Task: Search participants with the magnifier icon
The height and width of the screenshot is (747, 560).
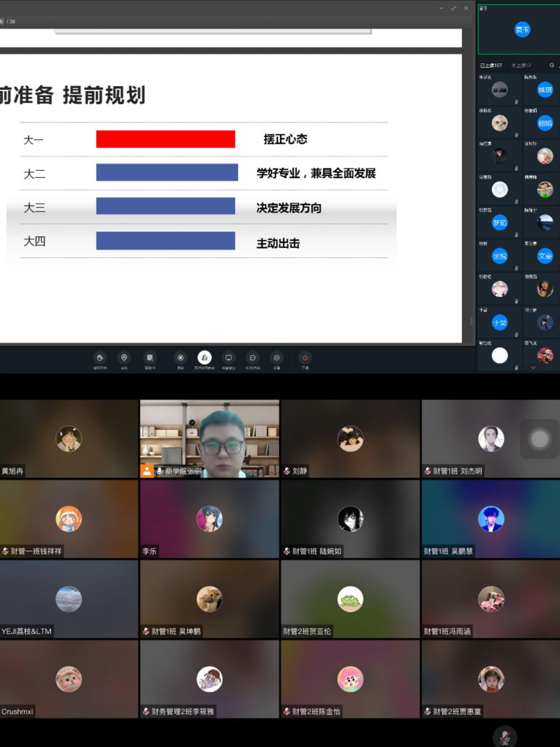Action: [x=552, y=65]
